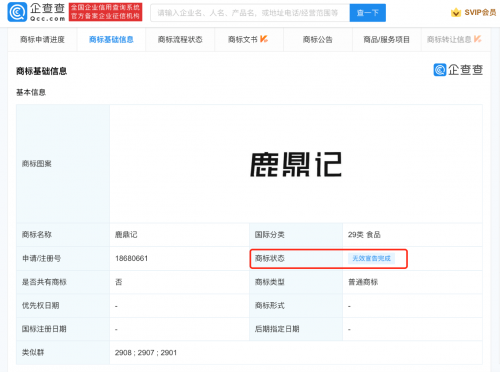Open the 商品/服务项目 tab
This screenshot has width=500, height=372.
pyautogui.click(x=387, y=40)
